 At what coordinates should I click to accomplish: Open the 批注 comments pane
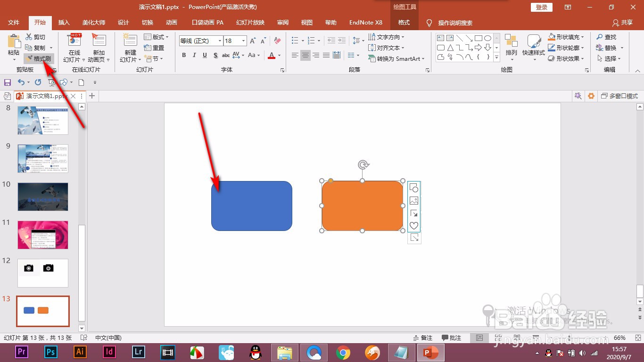pos(452,338)
